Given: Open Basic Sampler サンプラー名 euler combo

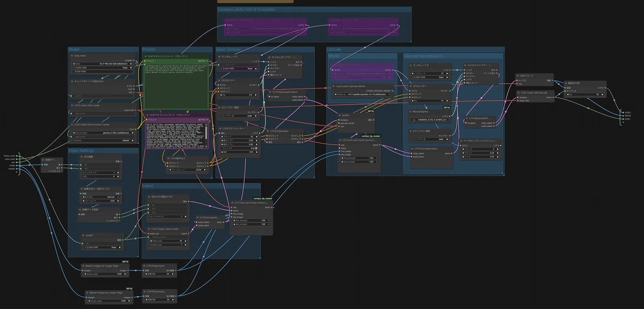Looking at the screenshot, I should [x=239, y=115].
